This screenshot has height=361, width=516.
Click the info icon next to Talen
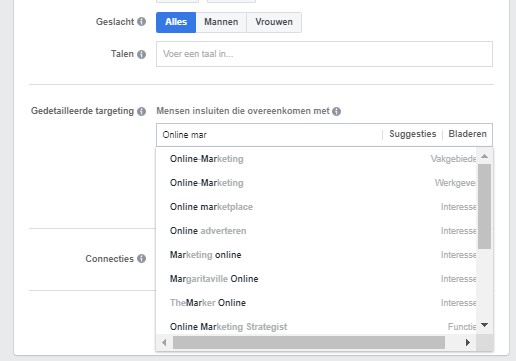141,54
